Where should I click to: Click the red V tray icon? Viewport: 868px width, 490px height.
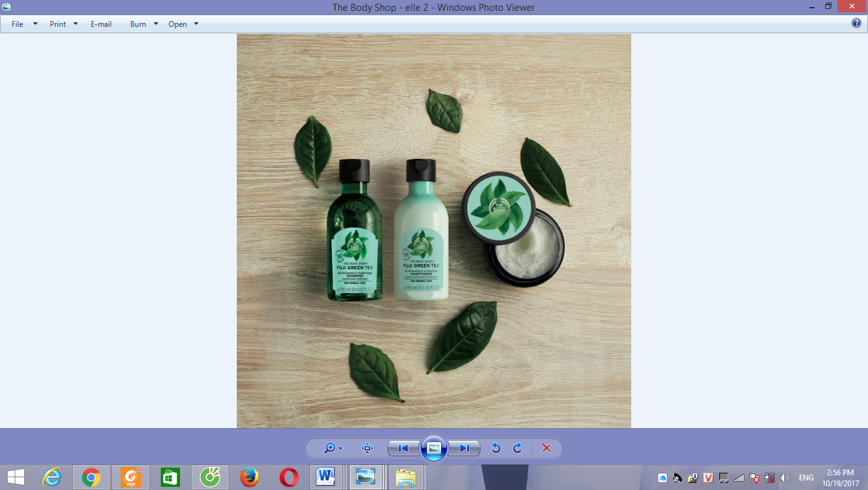[708, 478]
